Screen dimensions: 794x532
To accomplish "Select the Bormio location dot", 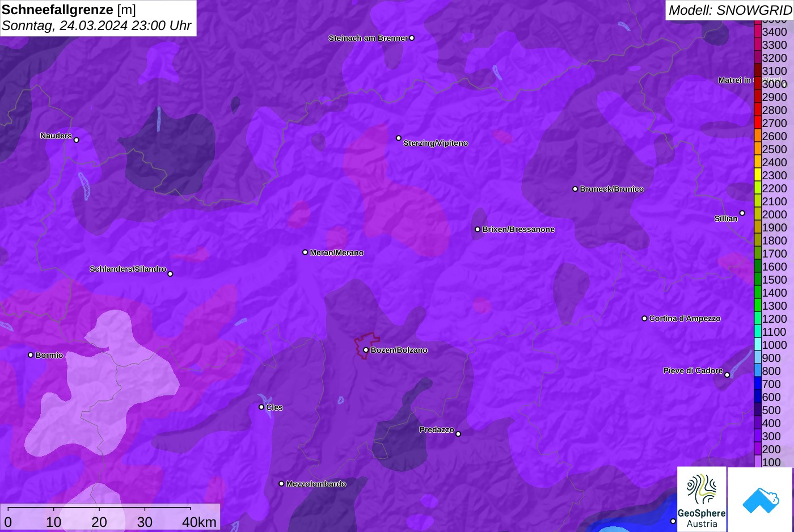I will click(31, 355).
